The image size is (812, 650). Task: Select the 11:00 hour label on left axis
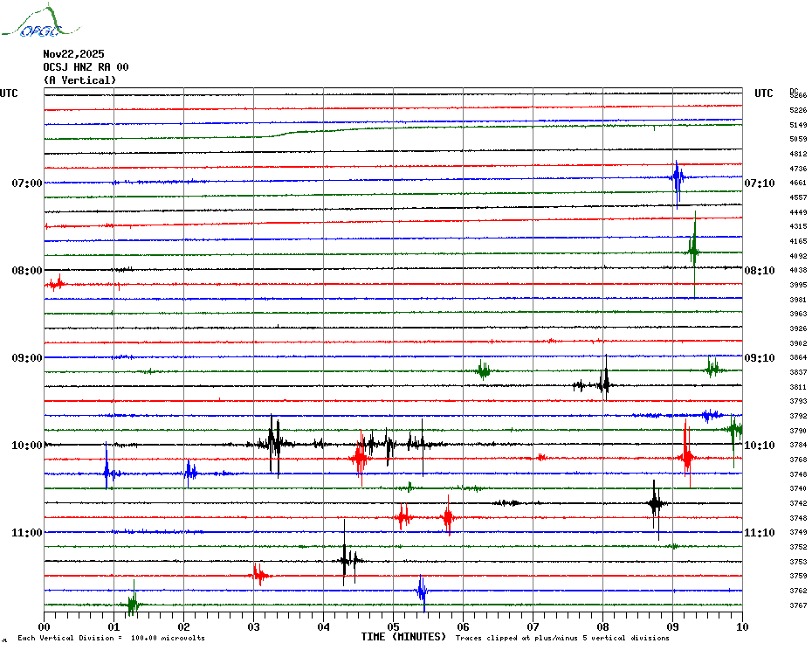(26, 533)
